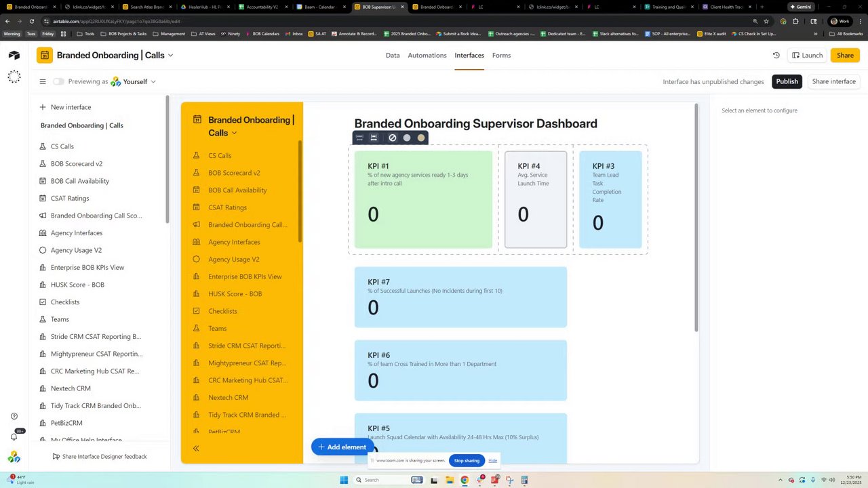Viewport: 868px width, 488px height.
Task: Stop sharing the screen with Loom
Action: pos(467,461)
